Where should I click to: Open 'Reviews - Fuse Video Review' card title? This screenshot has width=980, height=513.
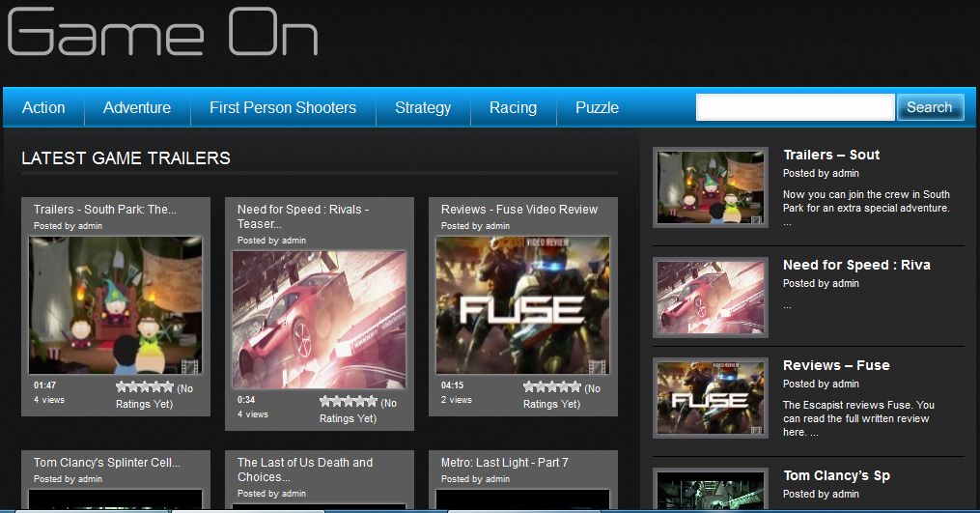pyautogui.click(x=519, y=210)
